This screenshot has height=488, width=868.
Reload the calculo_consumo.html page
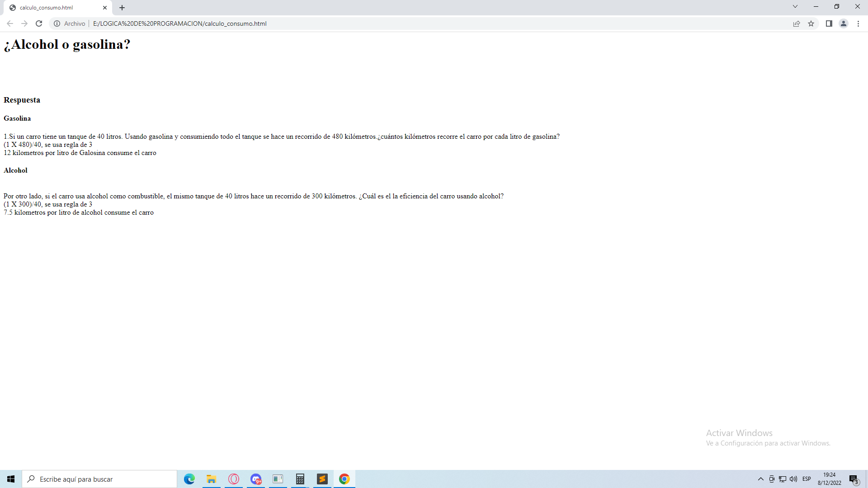tap(39, 23)
